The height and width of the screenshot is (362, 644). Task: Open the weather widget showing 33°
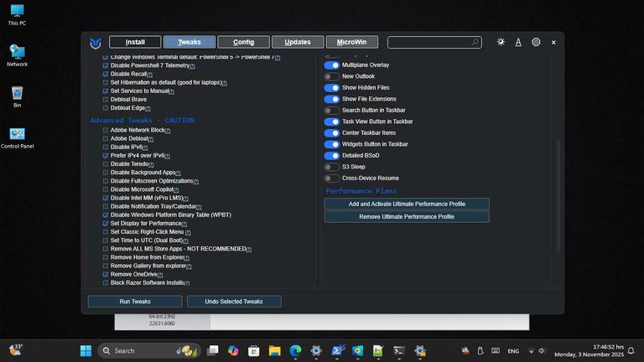[16, 350]
